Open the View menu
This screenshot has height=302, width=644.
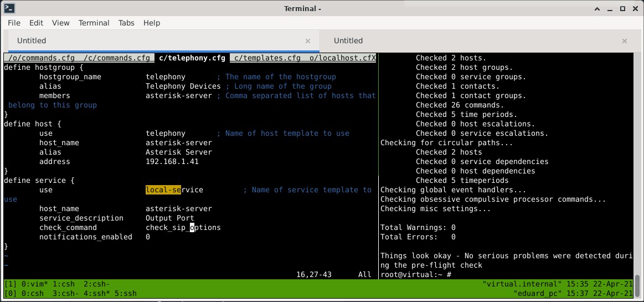click(61, 23)
